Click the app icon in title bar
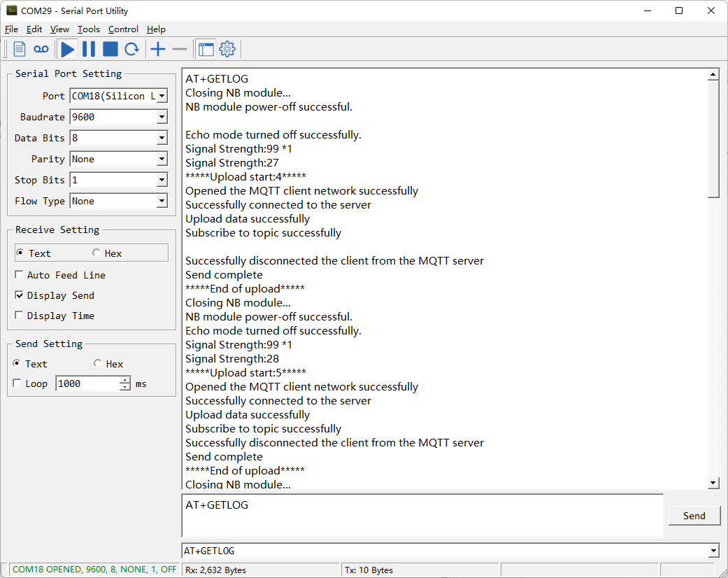Screen dimensions: 728x578 pos(12,10)
